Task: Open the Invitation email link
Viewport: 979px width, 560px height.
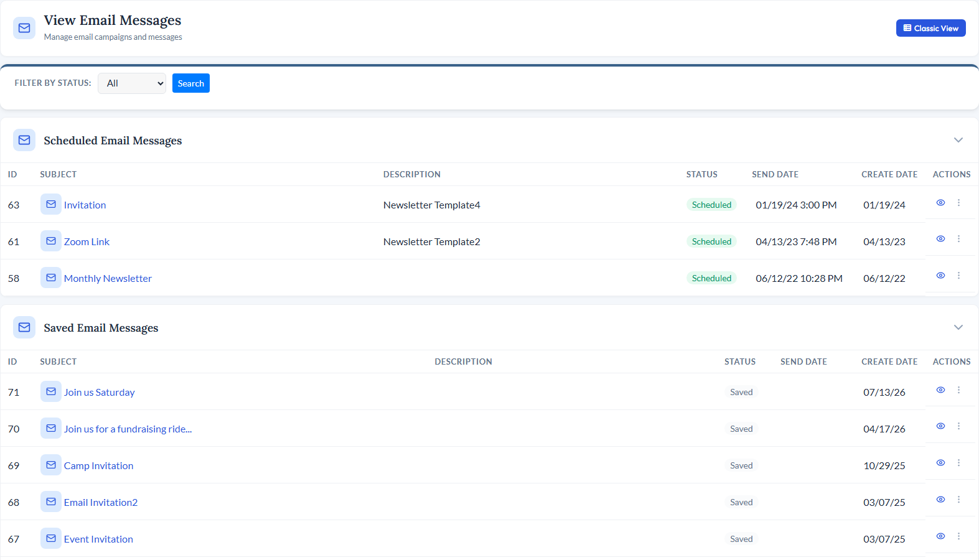Action: tap(85, 205)
